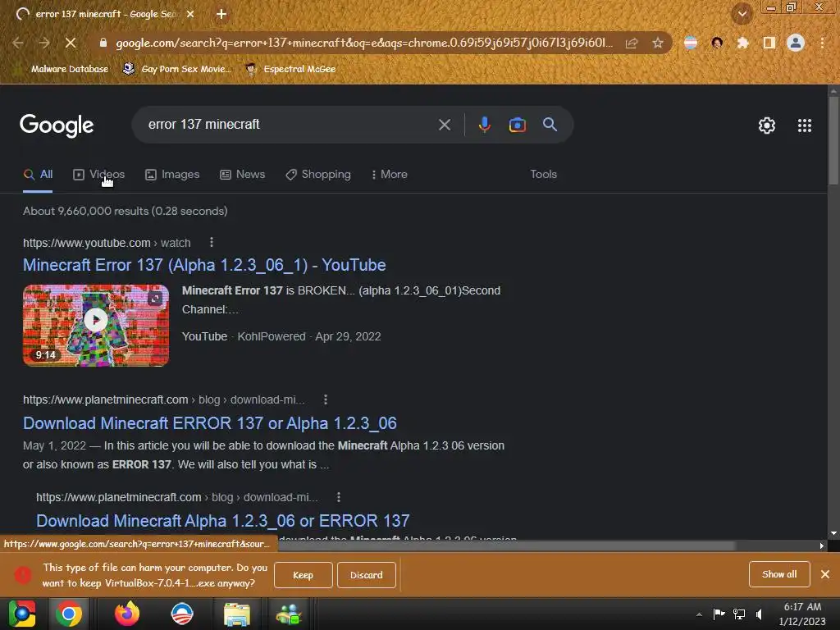The width and height of the screenshot is (840, 630).
Task: Bookmark this page with the star icon
Action: tap(658, 43)
